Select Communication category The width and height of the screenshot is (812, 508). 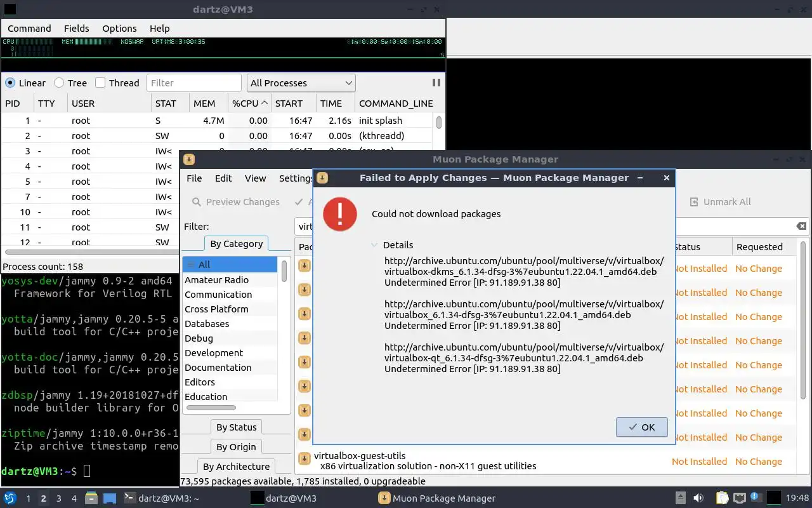point(230,295)
